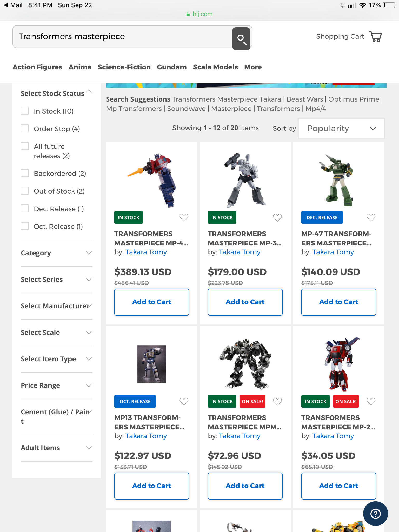Screen dimensions: 399x532
Task: Expand the Price Range filter
Action: (x=56, y=385)
